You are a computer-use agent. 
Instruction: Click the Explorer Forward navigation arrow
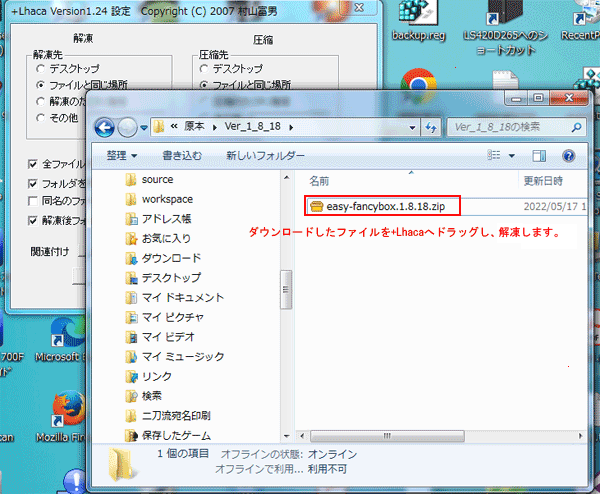point(127,127)
